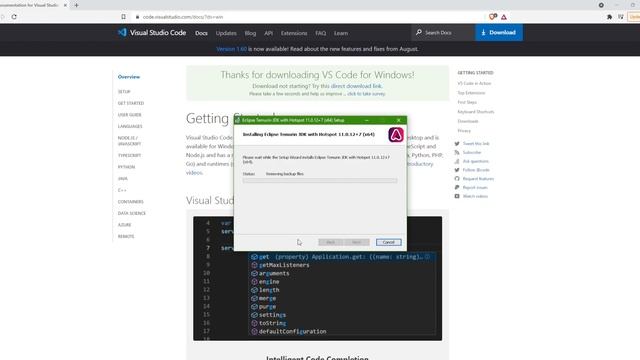Image resolution: width=640 pixels, height=360 pixels.
Task: Click the Search Docs field
Action: point(443,32)
